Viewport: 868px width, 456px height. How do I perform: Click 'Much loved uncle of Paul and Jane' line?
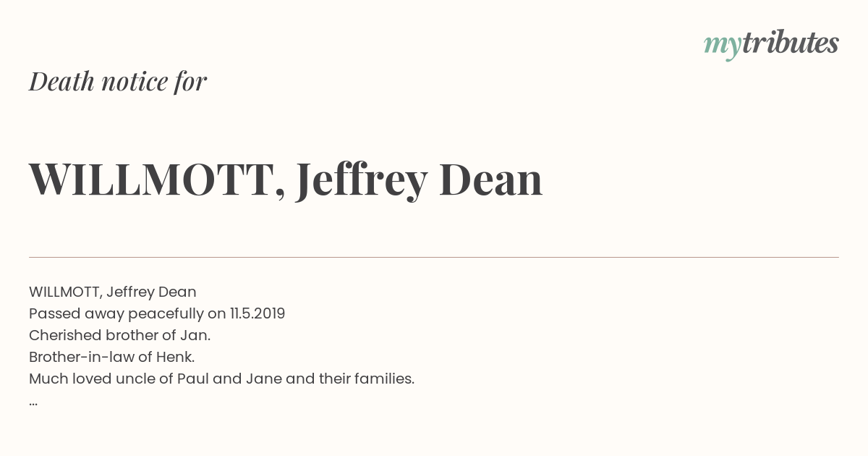coord(221,379)
